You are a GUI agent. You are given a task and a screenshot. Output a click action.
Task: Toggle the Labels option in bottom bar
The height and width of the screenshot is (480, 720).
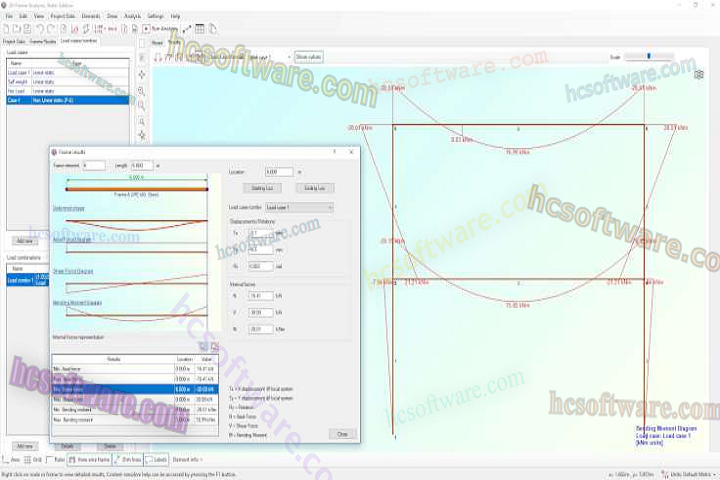156,459
